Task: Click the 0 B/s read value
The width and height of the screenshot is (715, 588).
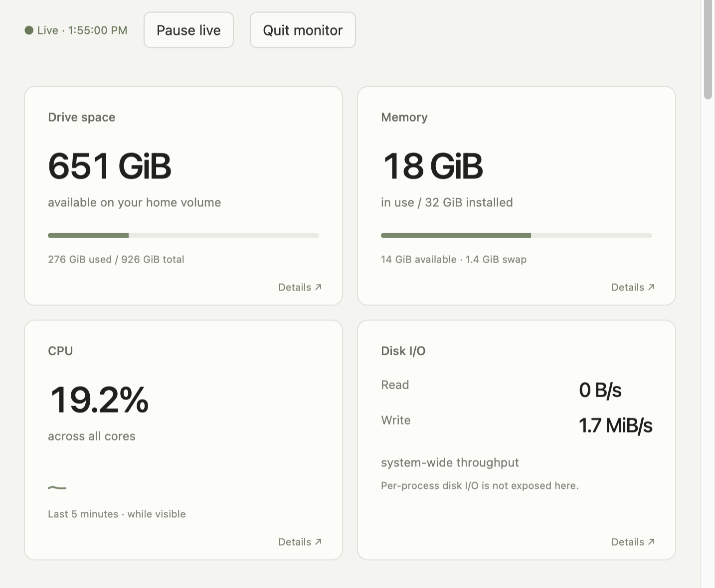Action: click(600, 390)
